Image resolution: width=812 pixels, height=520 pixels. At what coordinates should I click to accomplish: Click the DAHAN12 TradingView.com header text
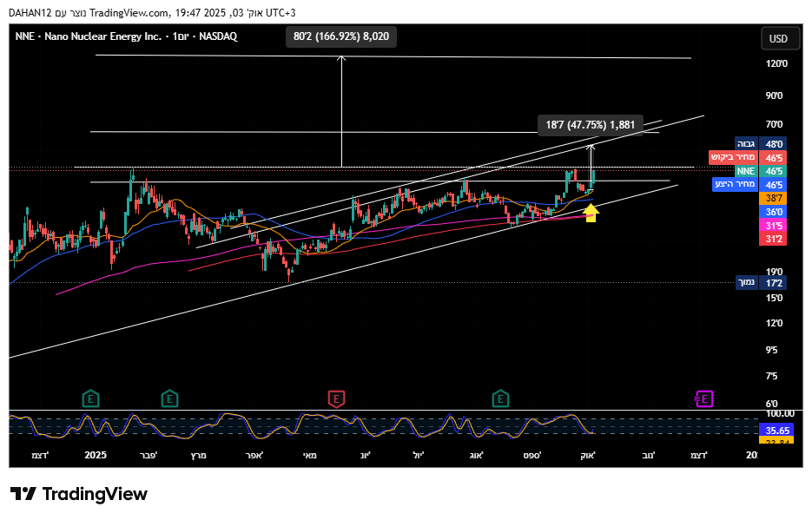152,13
